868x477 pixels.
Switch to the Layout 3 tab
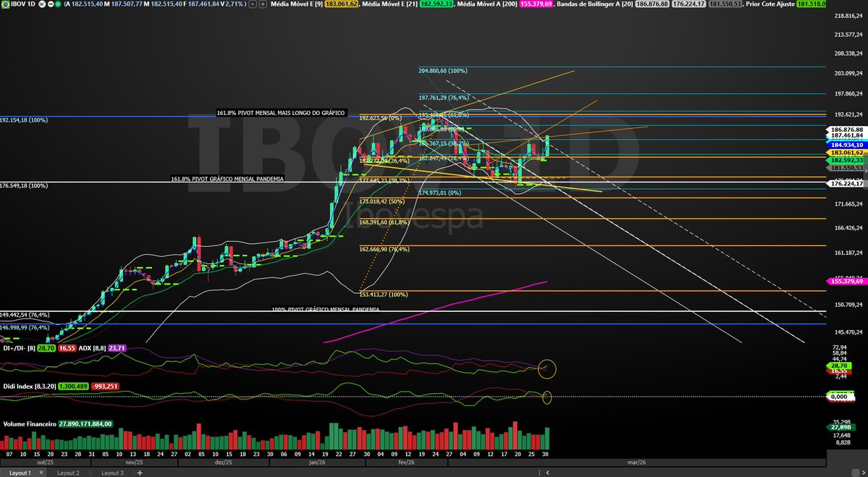[112, 473]
